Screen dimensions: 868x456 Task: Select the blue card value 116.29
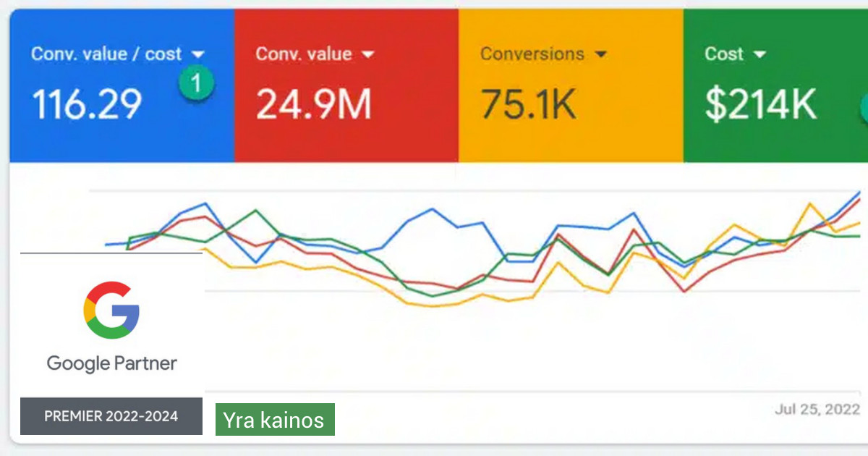click(x=87, y=105)
